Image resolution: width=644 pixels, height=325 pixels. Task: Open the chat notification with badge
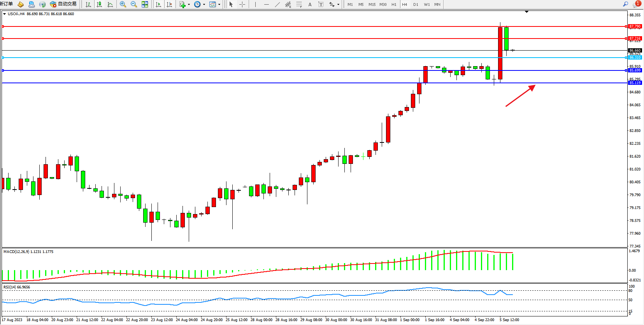tap(637, 4)
